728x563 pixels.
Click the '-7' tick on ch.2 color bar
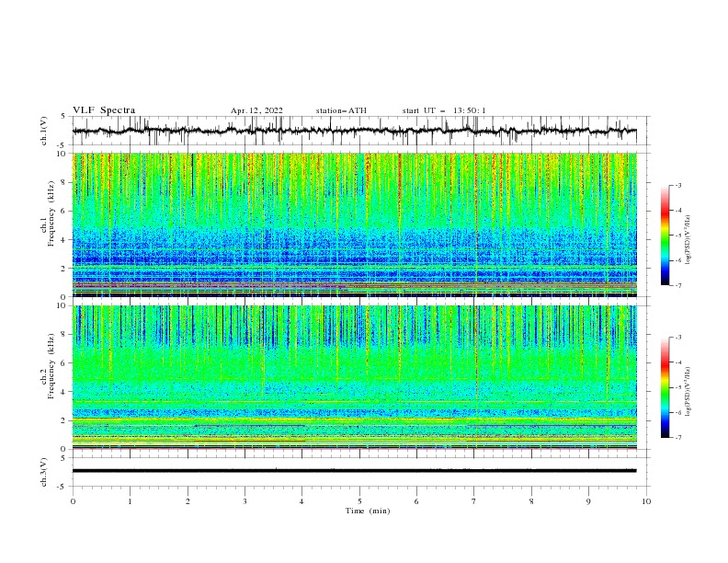coord(677,437)
